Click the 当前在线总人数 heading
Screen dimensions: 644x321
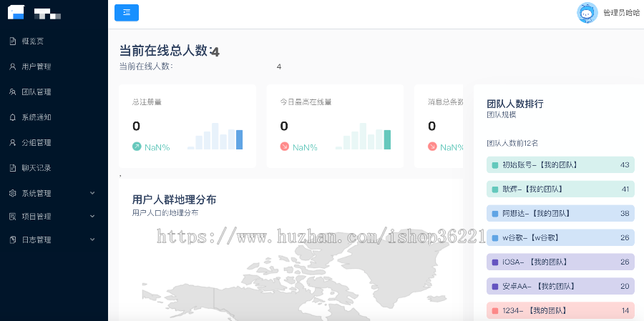[169, 51]
